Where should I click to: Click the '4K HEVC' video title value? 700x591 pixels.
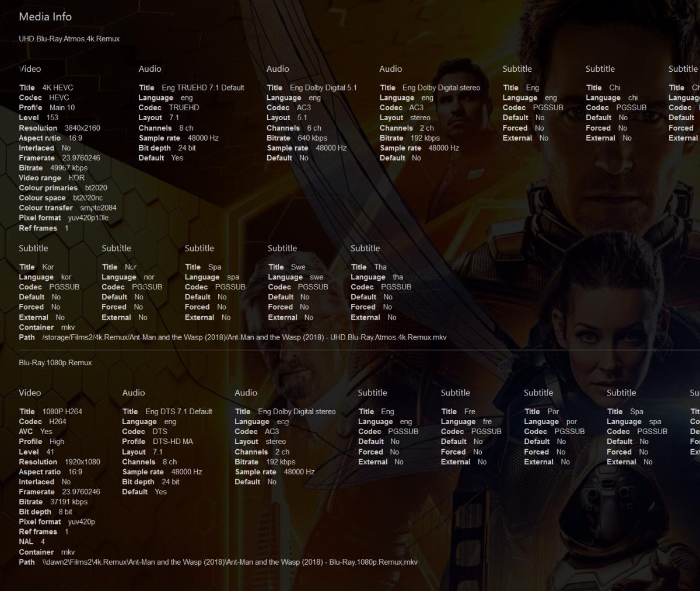coord(58,88)
